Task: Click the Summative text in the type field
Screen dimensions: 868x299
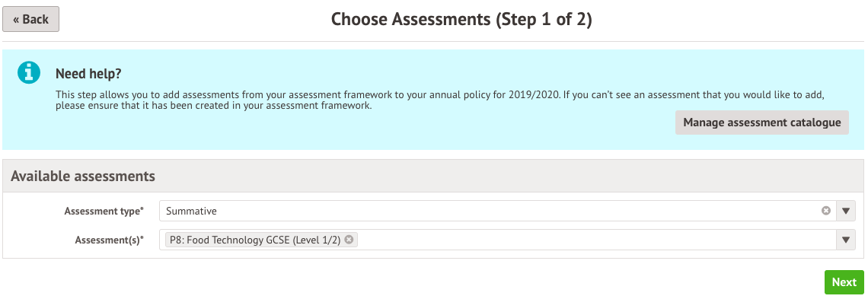Action: click(x=192, y=211)
